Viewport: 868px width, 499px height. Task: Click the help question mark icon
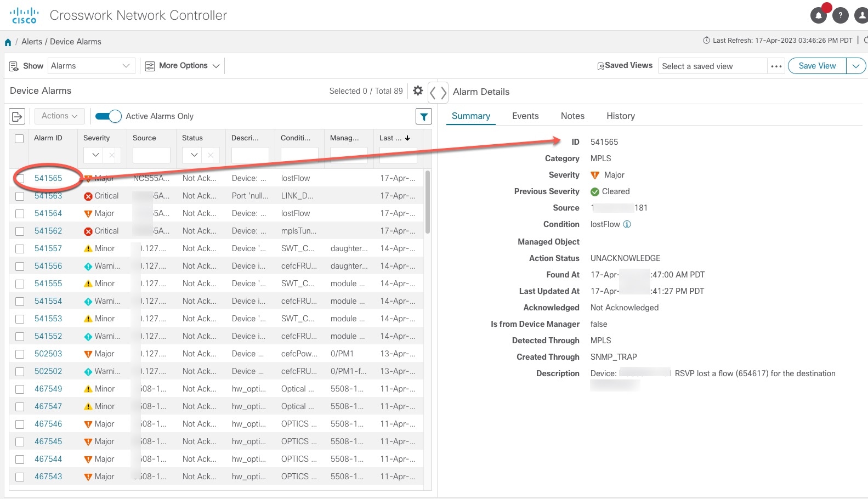(840, 15)
